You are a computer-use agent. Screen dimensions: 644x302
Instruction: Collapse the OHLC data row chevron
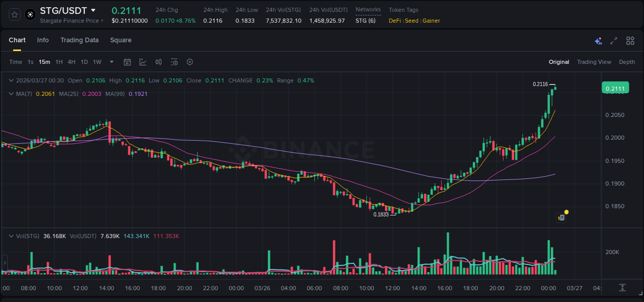click(11, 80)
